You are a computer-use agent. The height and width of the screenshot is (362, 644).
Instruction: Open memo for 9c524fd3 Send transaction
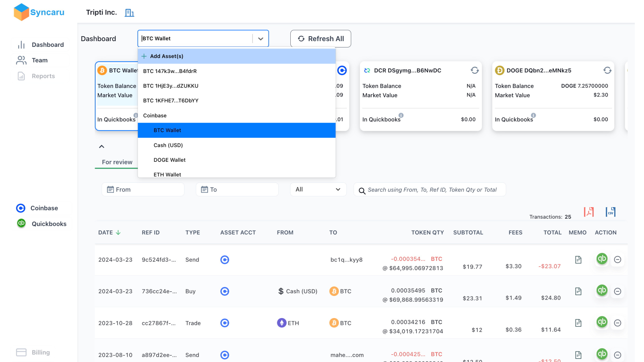[578, 260]
